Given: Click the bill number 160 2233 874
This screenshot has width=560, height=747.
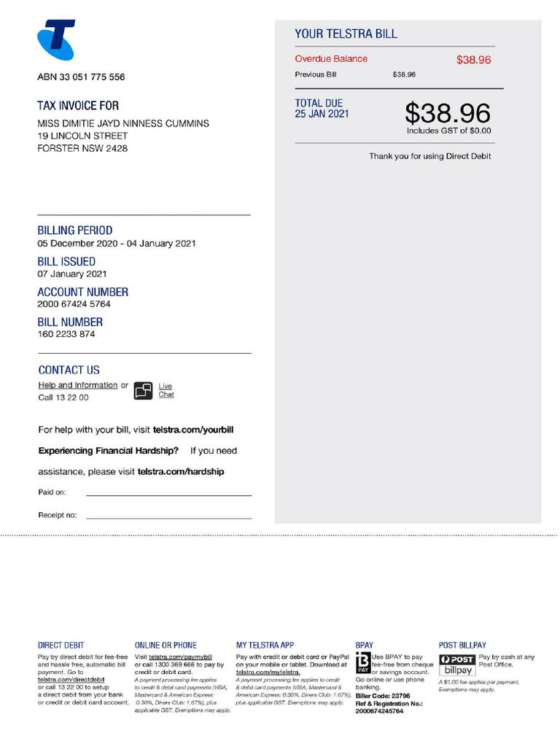Looking at the screenshot, I should point(66,334).
